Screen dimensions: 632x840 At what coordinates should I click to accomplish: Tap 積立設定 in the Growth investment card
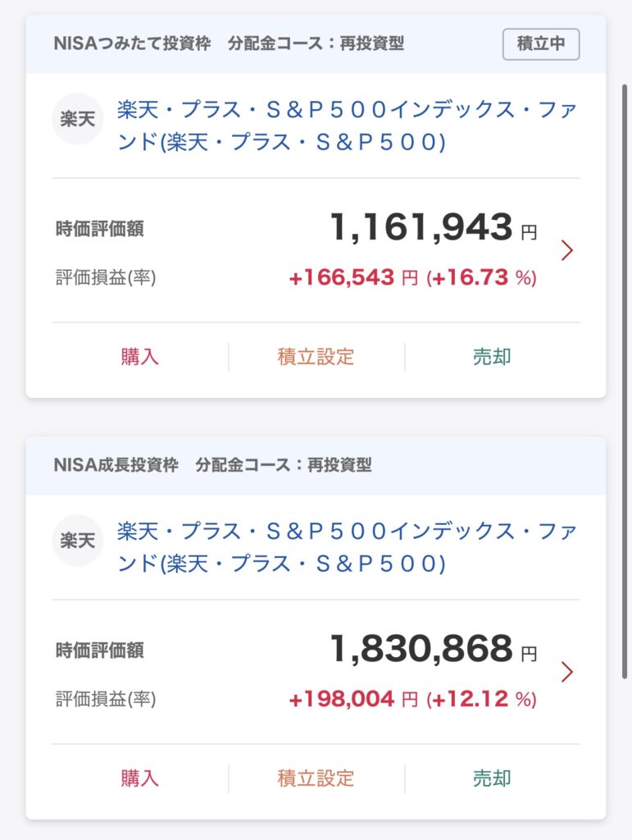click(x=316, y=778)
